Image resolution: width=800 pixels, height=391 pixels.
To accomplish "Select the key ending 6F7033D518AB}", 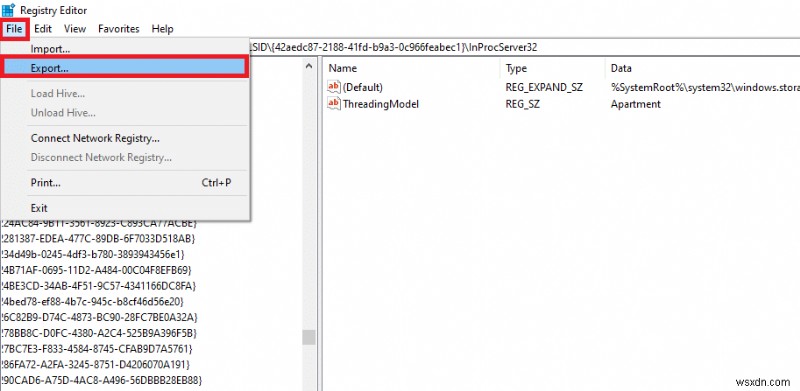I will [x=98, y=238].
